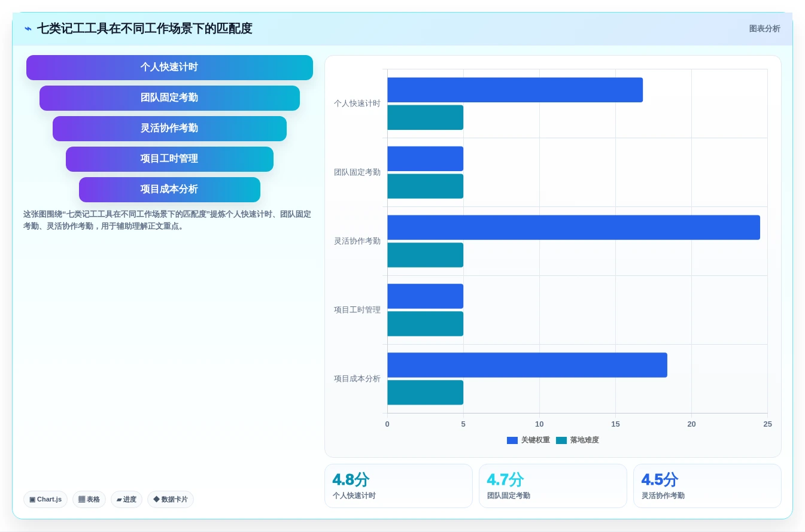Image resolution: width=805 pixels, height=532 pixels.
Task: Click 灵活协作考勤 caption under 4.5分
Action: 663,496
